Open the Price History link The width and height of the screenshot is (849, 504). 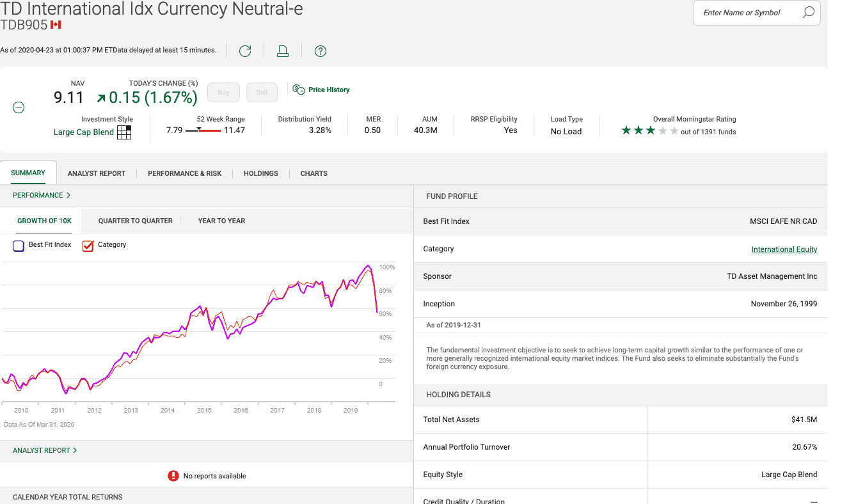tap(329, 90)
